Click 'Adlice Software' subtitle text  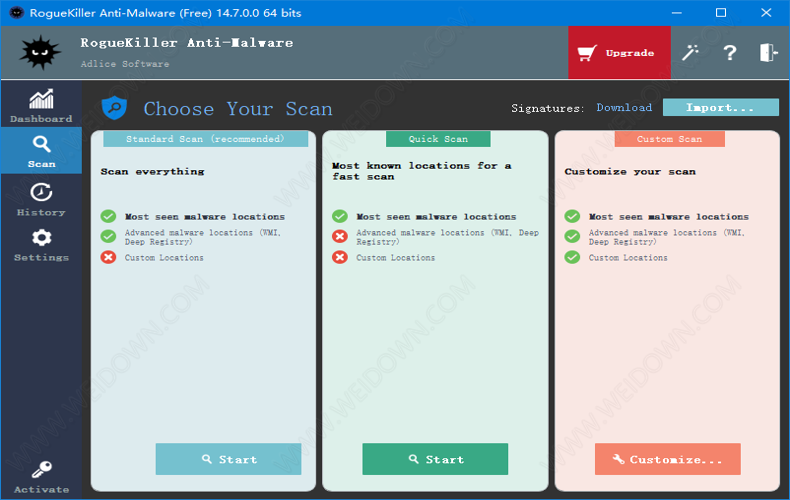coord(125,64)
